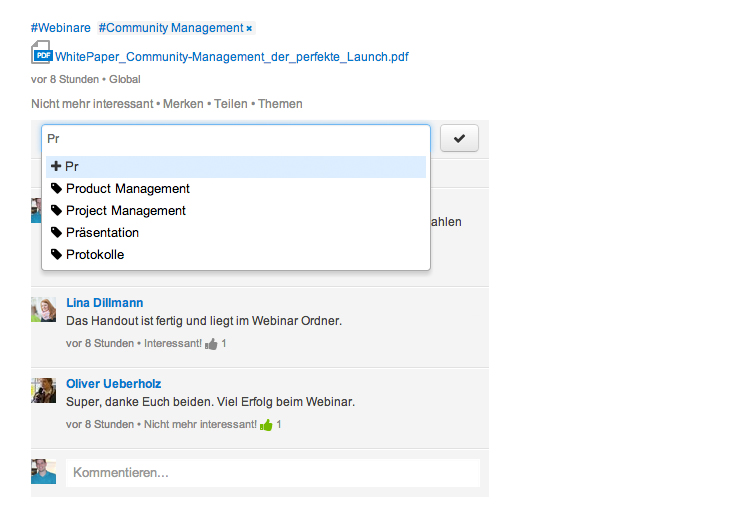Mark Lina's comment as Interessant!
Viewport: 750px width, 528px height.
(173, 343)
